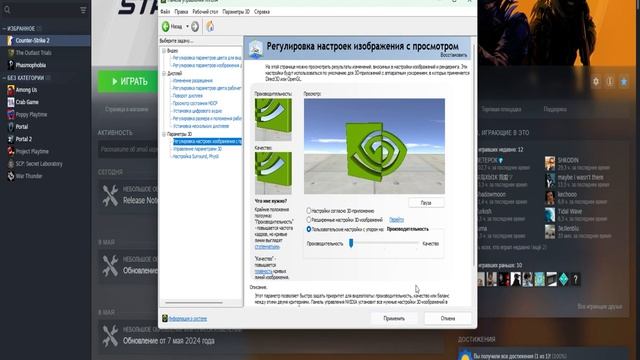
Task: Collapse the ИЗБРАННОЕ category in Steam sidebar
Action: (4, 29)
